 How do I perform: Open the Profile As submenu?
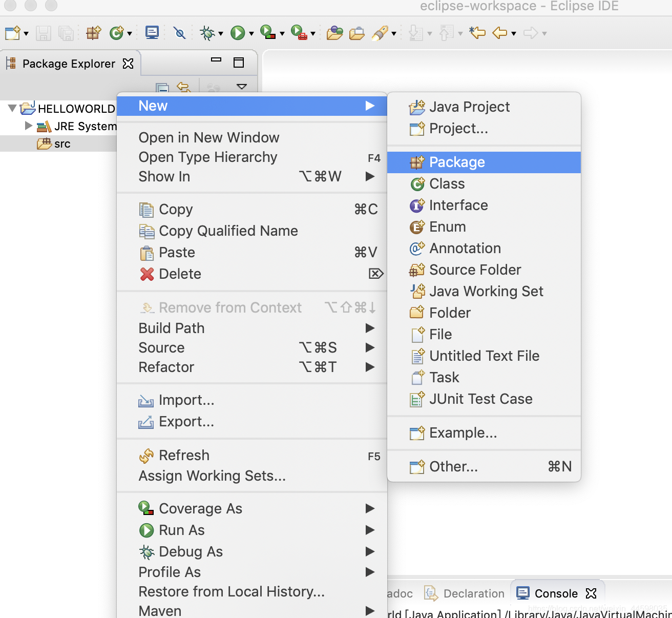click(252, 572)
